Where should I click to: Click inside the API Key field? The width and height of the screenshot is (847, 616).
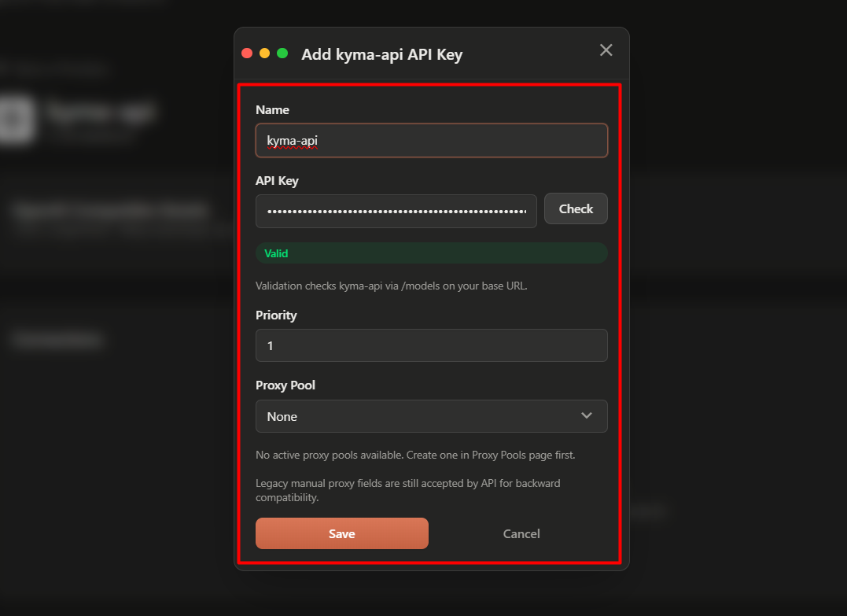tap(396, 211)
